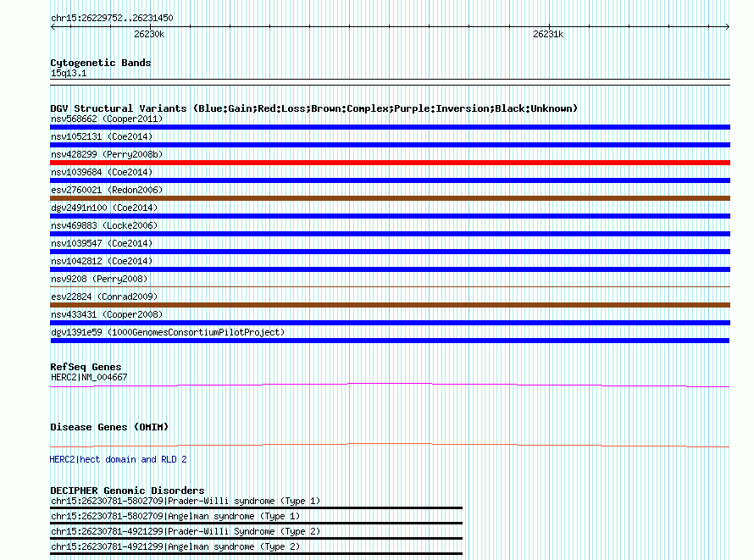Click the blue bar under nsv1039684
Screen dimensions: 754x560
[390, 180]
